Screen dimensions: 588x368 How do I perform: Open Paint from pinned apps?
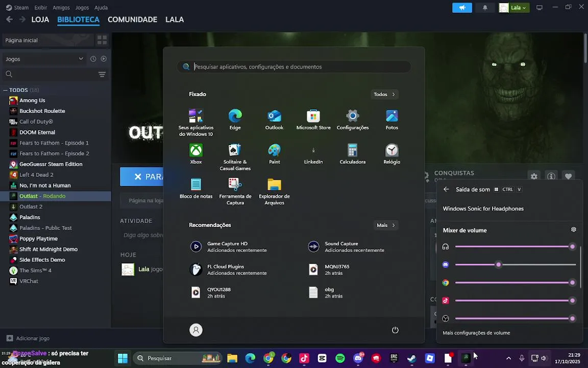(x=274, y=154)
